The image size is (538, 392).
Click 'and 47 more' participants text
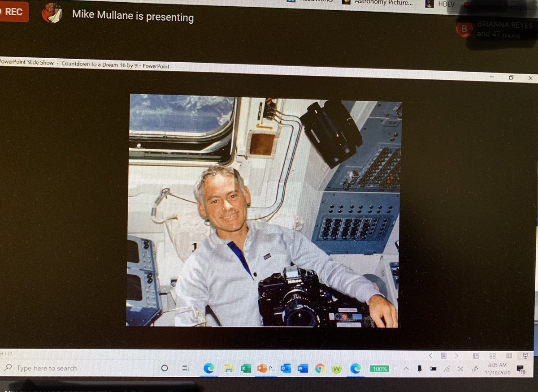pos(498,34)
